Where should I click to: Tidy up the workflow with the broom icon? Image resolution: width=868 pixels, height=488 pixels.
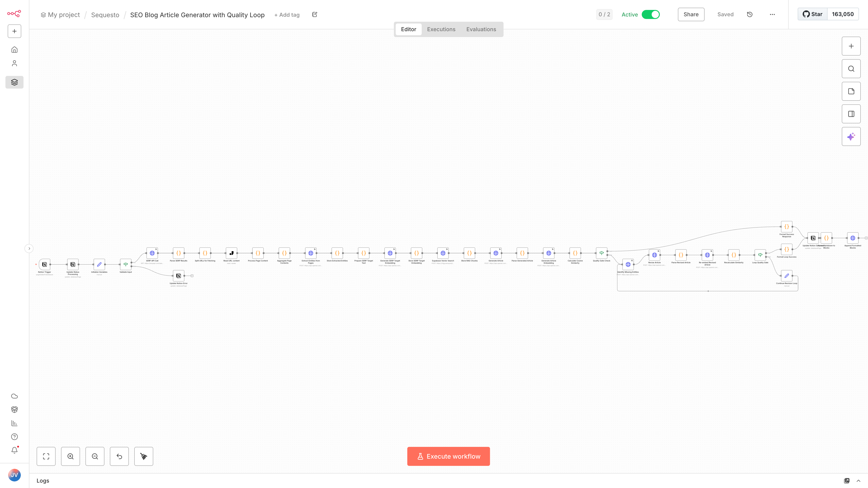144,456
